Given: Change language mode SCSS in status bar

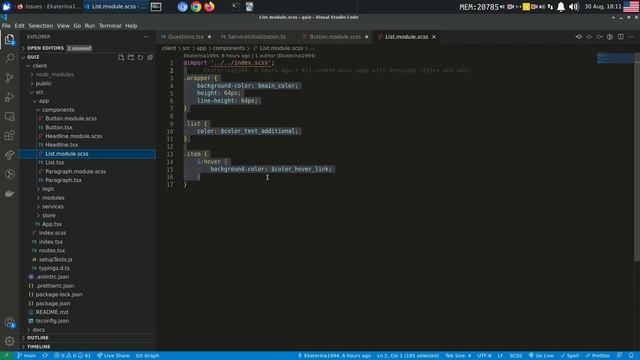Looking at the screenshot, I should [516, 356].
